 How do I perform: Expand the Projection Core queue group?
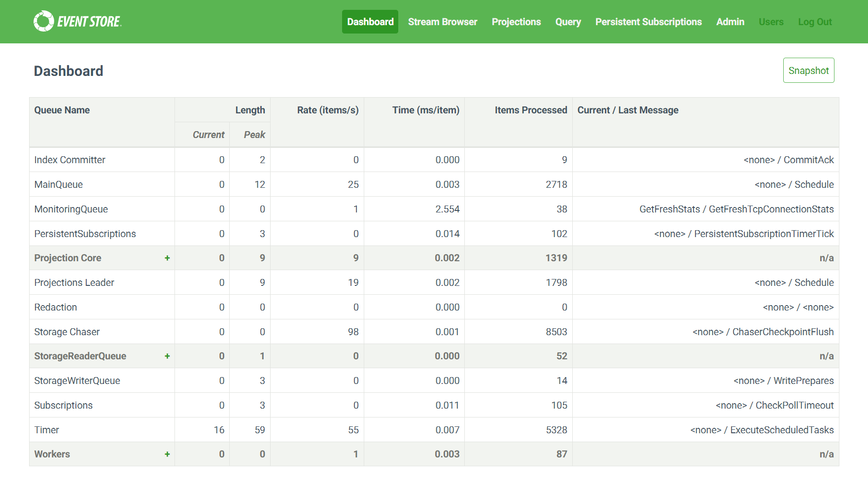click(168, 258)
